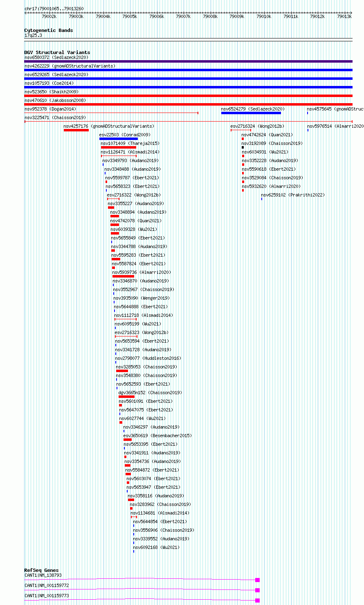Click esv2716324 (Wong2012b) label
This screenshot has width=364, height=605.
pos(257,126)
